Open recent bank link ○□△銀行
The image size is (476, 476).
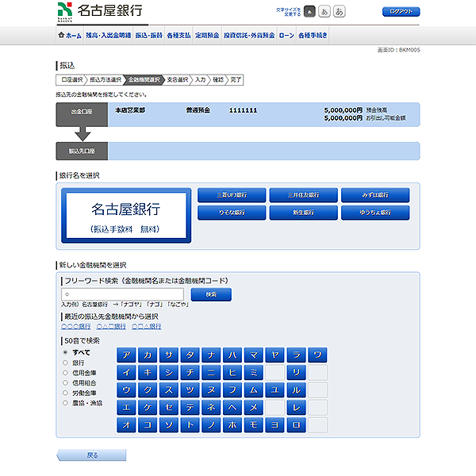[147, 326]
